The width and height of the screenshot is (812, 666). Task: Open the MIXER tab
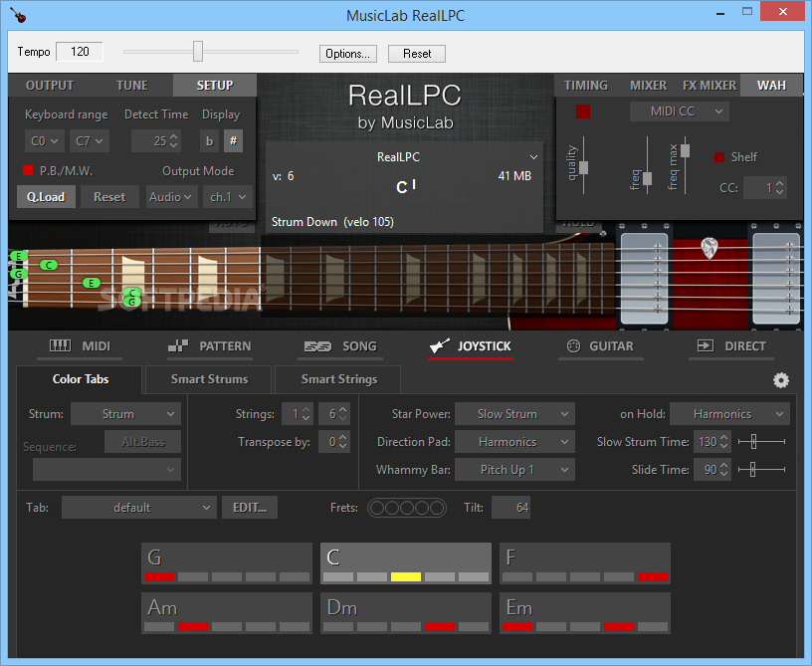649,86
